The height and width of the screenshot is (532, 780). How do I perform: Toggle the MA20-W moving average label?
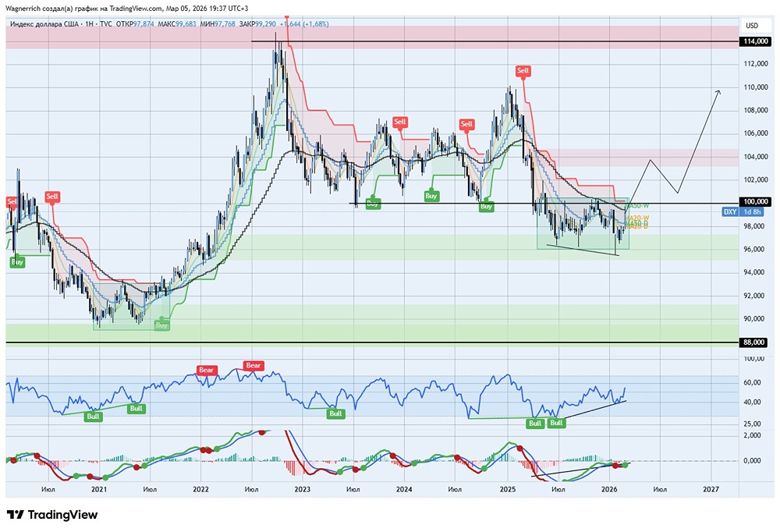pos(636,218)
